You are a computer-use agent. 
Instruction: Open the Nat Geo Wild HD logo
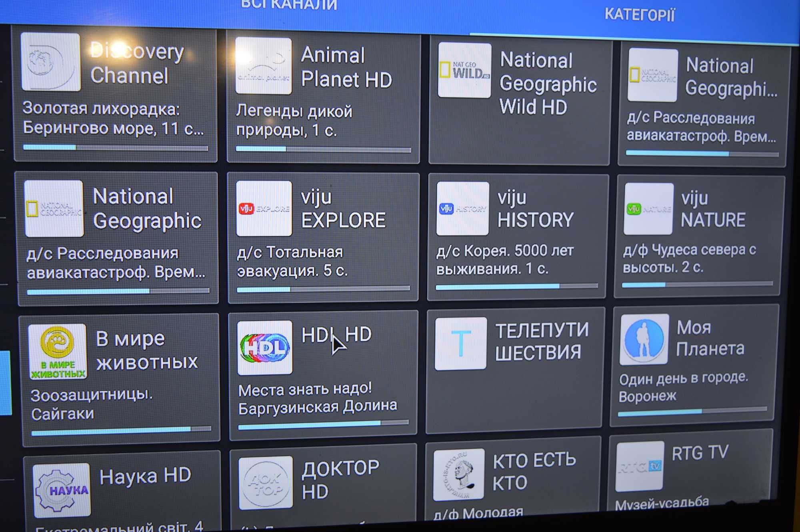464,70
